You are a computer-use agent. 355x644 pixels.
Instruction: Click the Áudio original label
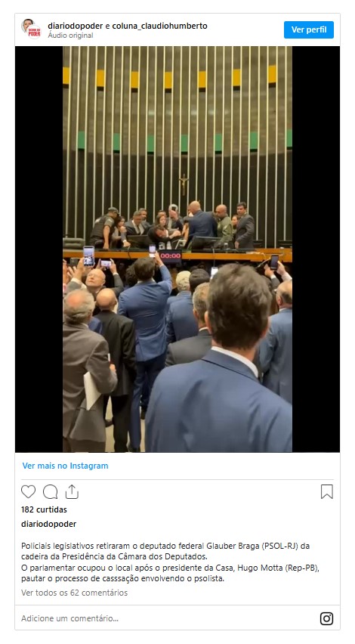[x=70, y=36]
